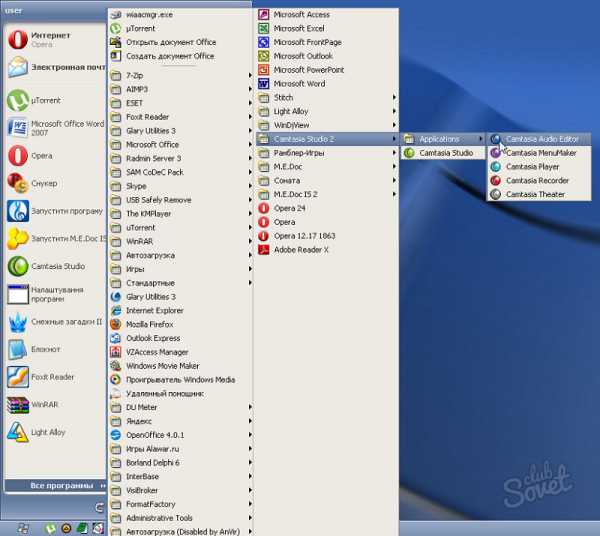The height and width of the screenshot is (536, 600).
Task: Expand the Stitch folder submenu
Action: [x=327, y=98]
